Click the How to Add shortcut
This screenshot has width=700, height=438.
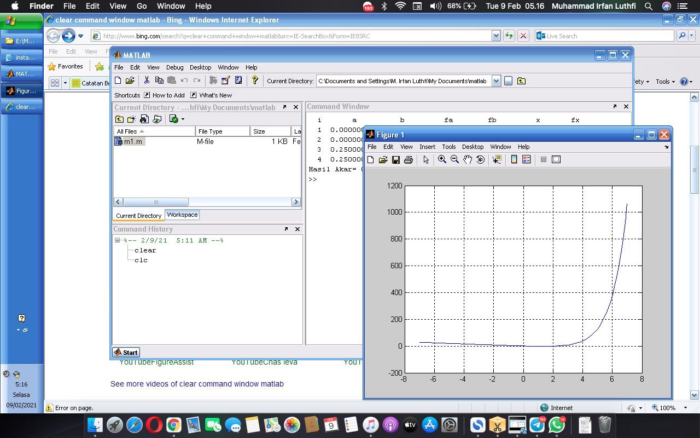(x=164, y=95)
